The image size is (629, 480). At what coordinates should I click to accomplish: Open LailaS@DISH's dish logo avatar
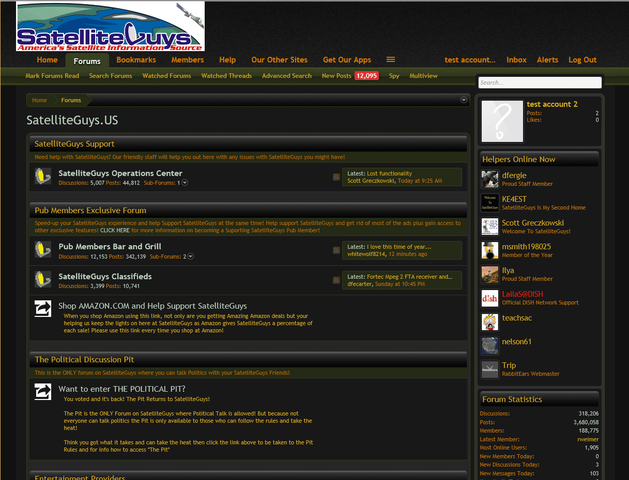click(490, 298)
